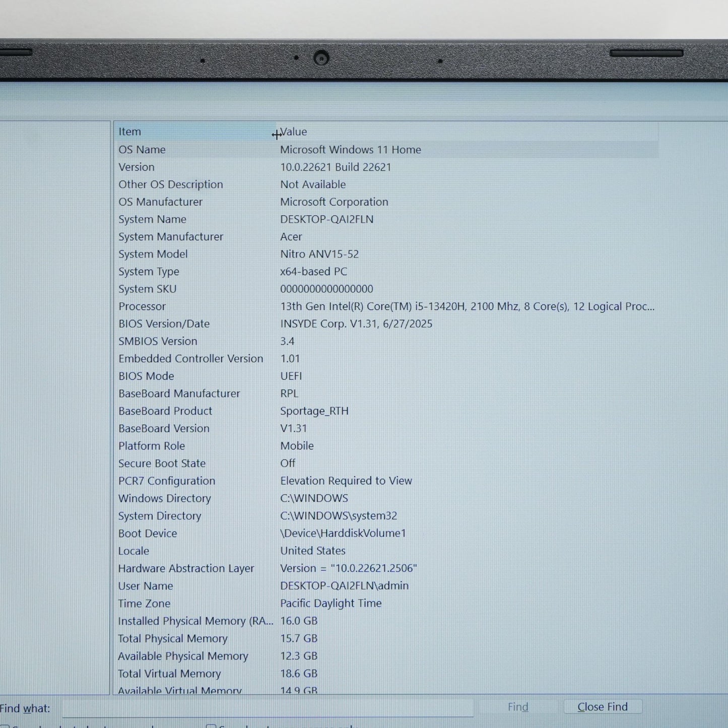The height and width of the screenshot is (728, 728).
Task: Click the value 10.0.22621 Build 22621
Action: pos(336,167)
